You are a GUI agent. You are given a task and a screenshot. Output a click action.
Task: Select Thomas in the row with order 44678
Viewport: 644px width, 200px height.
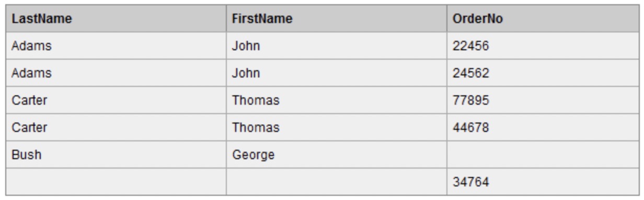click(x=336, y=128)
